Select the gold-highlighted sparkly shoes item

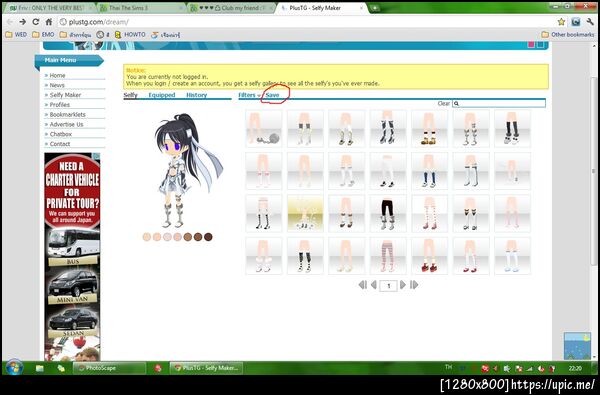[x=305, y=213]
